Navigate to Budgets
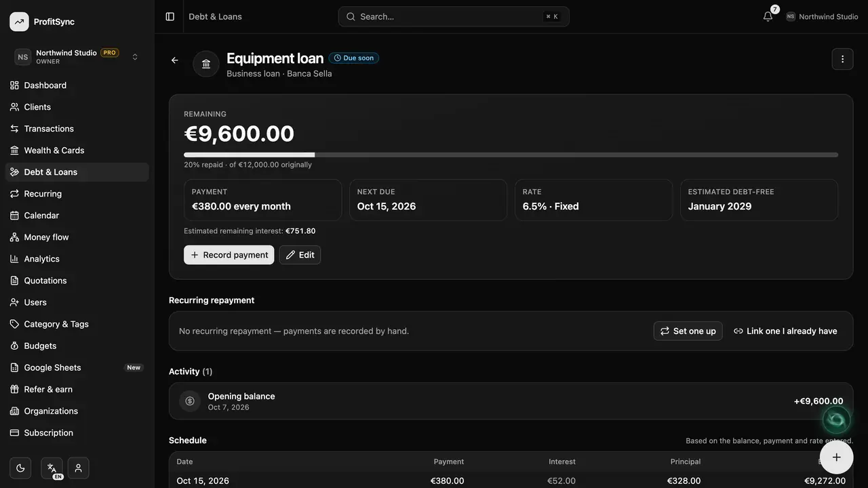The width and height of the screenshot is (868, 488). (77, 346)
